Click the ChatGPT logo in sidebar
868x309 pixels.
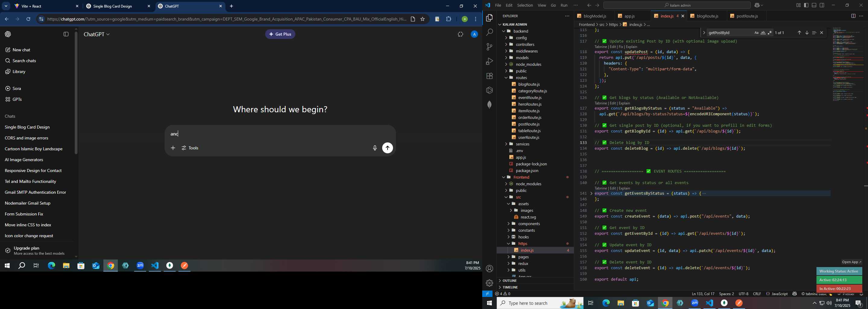coord(8,34)
